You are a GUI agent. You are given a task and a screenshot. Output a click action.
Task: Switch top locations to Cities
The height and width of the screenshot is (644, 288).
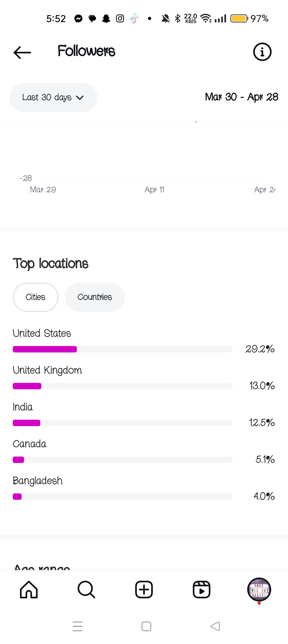pyautogui.click(x=35, y=297)
